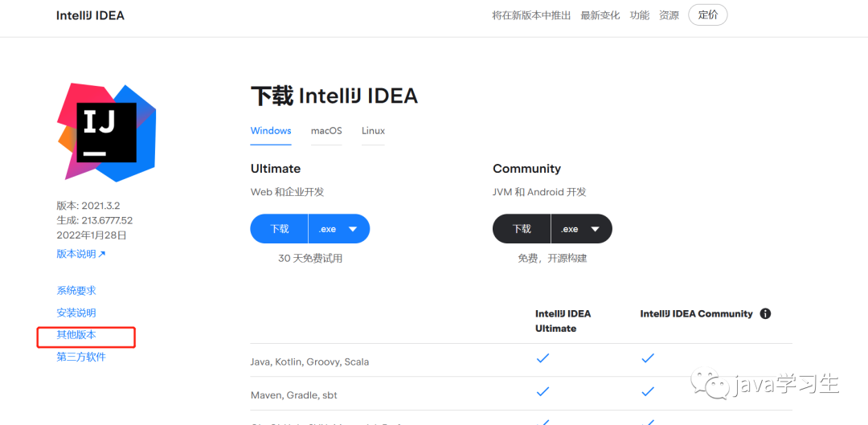868x425 pixels.
Task: Click Community checkmark for Maven, Gradle, sbt
Action: click(x=648, y=391)
